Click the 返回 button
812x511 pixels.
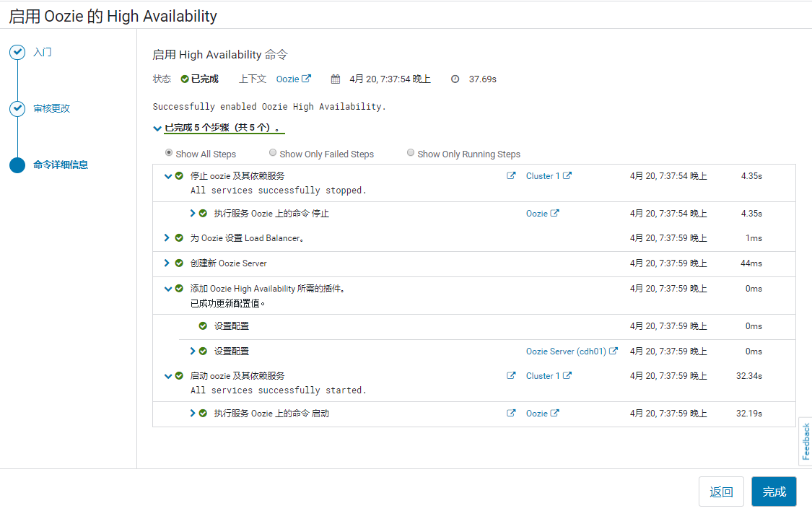[x=721, y=492]
